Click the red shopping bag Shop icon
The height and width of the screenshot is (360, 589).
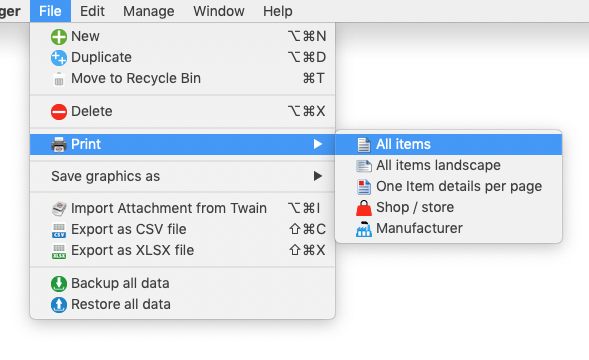click(364, 208)
